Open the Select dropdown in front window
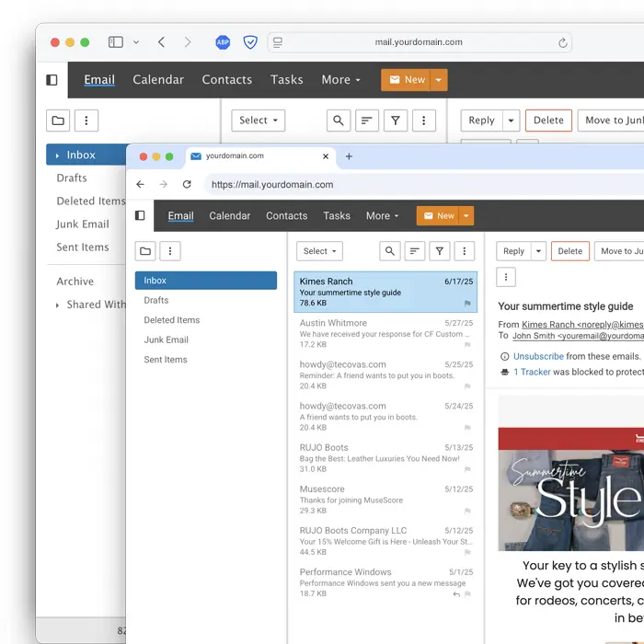Screen dimensions: 644x644 tap(319, 251)
